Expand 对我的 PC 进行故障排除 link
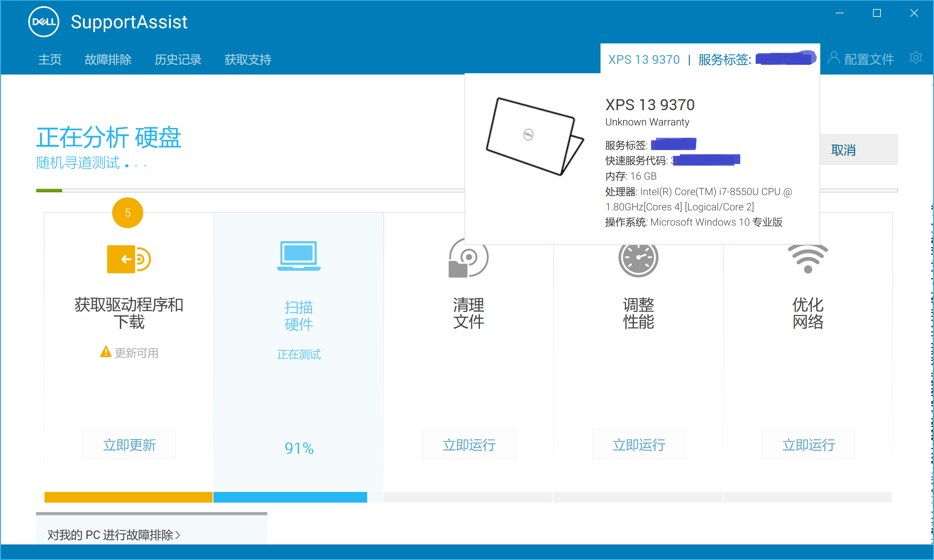 point(113,535)
